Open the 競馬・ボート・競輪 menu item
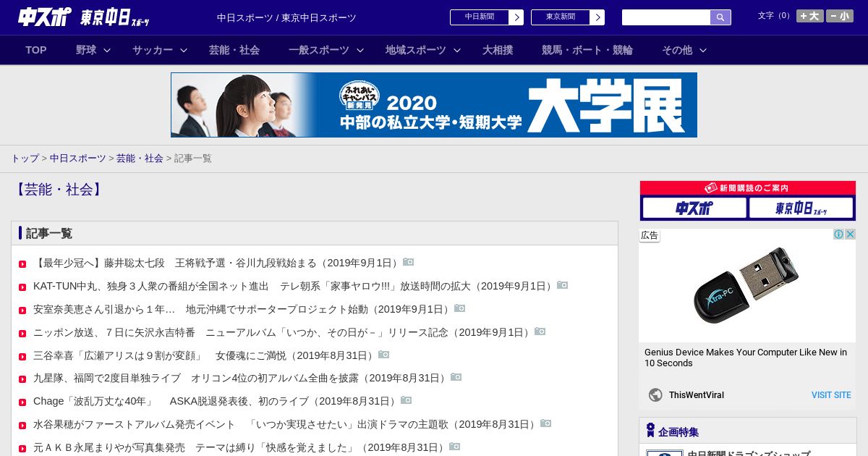 (x=587, y=50)
